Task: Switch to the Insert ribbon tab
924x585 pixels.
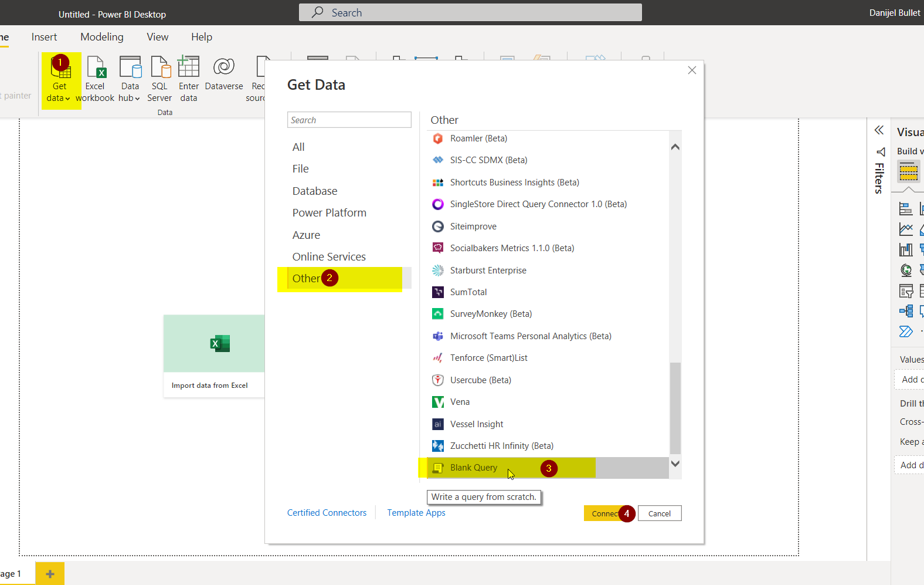Action: coord(45,37)
